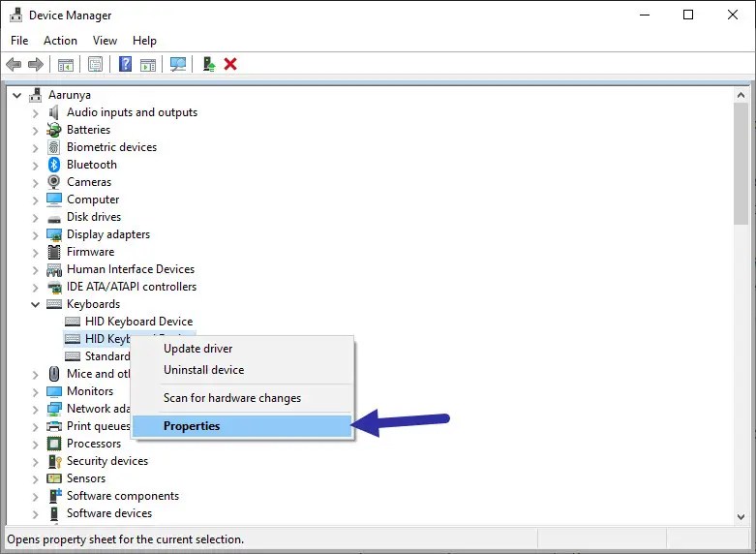The image size is (756, 554).
Task: Click Update device driver toolbar icon
Action: click(x=209, y=64)
